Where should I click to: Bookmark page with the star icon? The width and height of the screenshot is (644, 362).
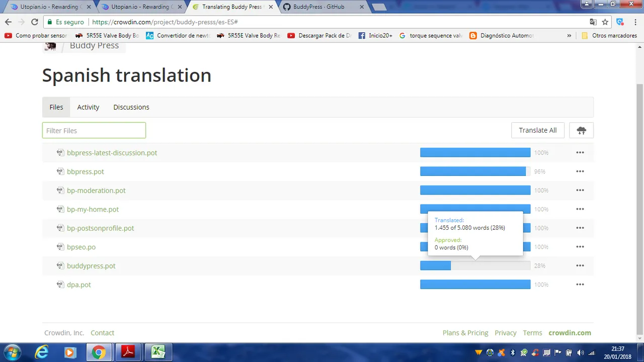pyautogui.click(x=605, y=22)
